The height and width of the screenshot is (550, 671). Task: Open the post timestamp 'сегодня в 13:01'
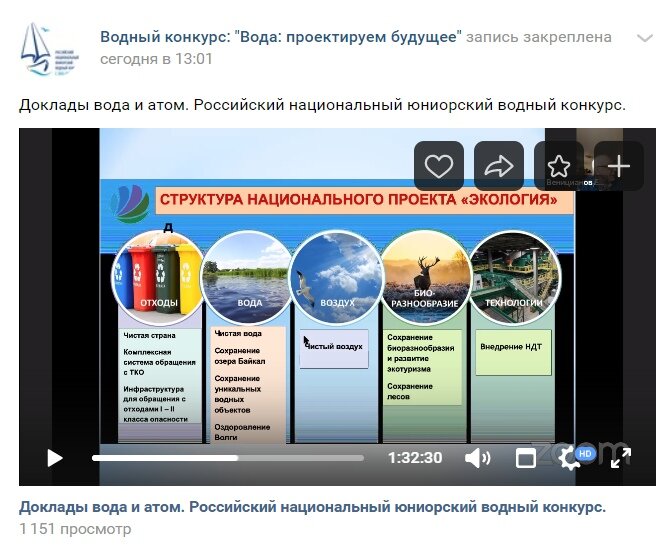(x=156, y=59)
